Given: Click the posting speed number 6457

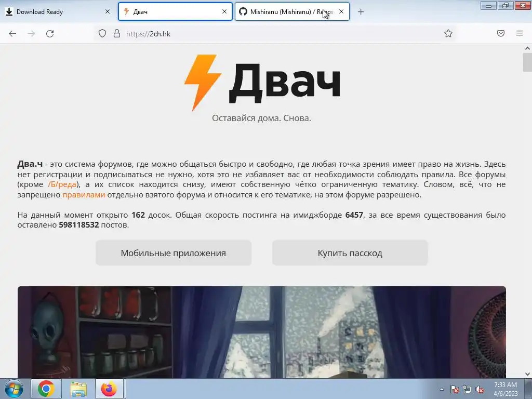Looking at the screenshot, I should (x=354, y=215).
